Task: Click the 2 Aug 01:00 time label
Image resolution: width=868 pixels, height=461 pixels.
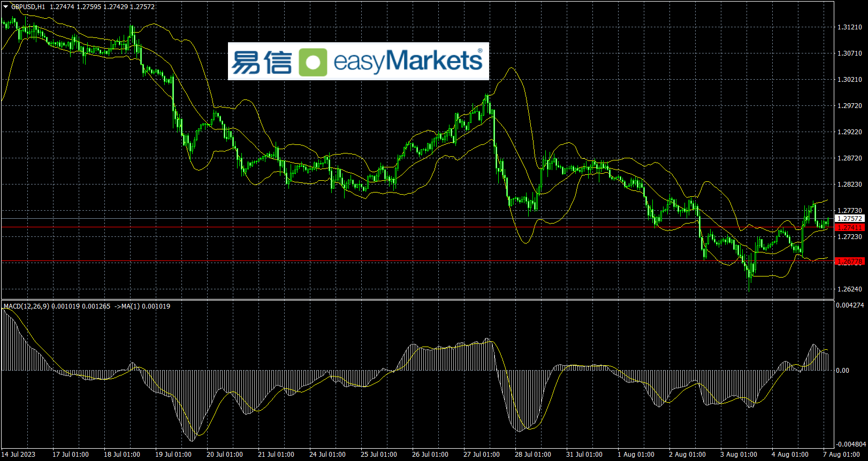Action: [x=687, y=455]
